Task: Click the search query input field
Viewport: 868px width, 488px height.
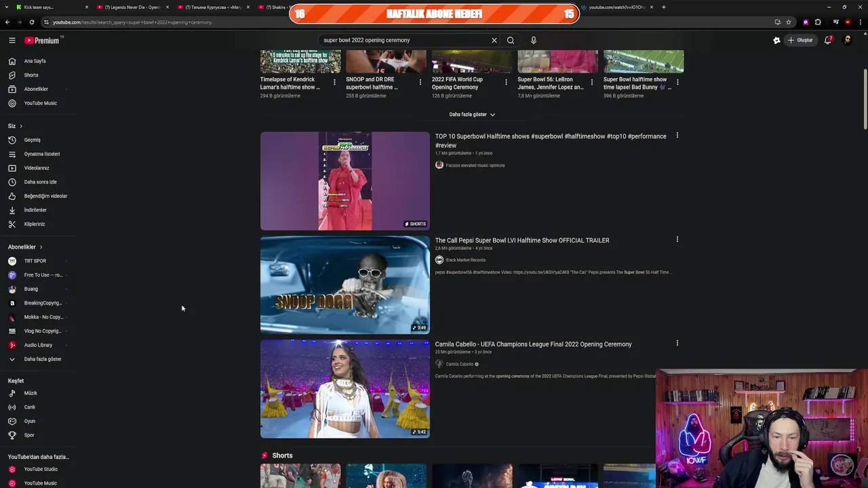Action: [404, 40]
